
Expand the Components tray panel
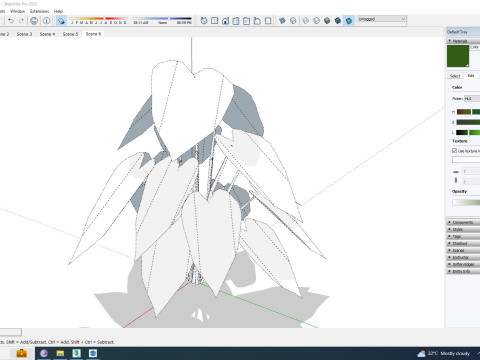(x=463, y=222)
